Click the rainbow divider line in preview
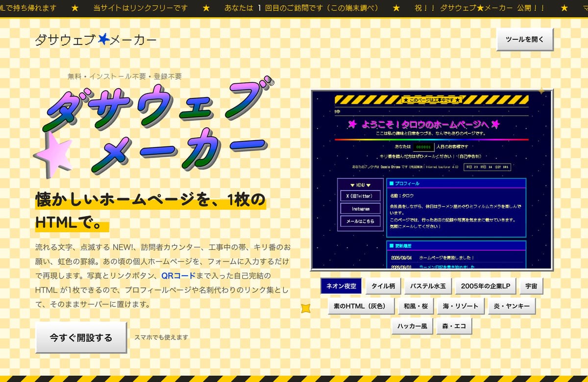 pos(431,140)
